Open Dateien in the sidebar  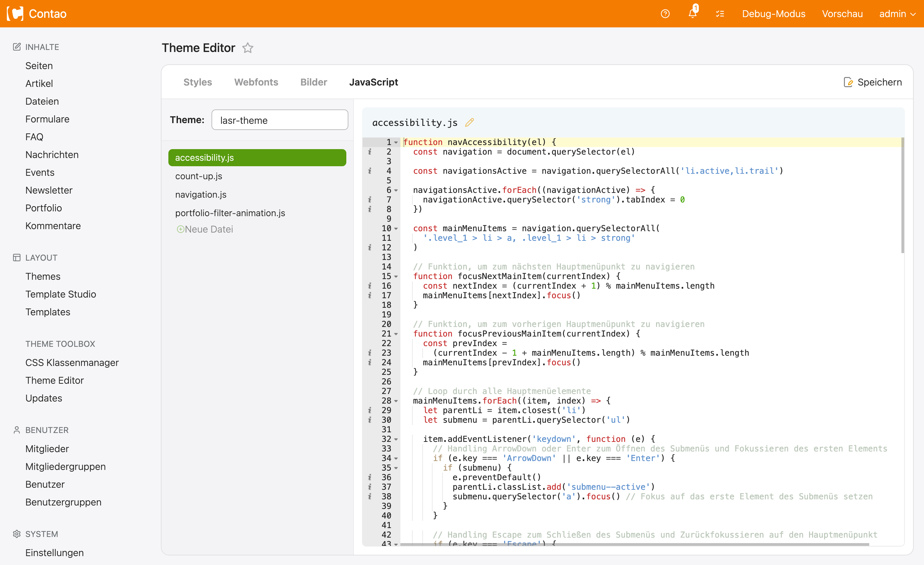(x=42, y=101)
